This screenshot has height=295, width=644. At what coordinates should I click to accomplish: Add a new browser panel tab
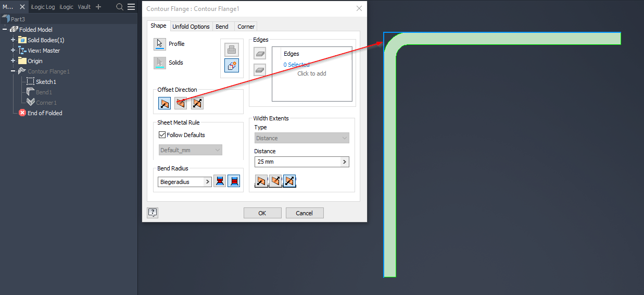[x=98, y=7]
